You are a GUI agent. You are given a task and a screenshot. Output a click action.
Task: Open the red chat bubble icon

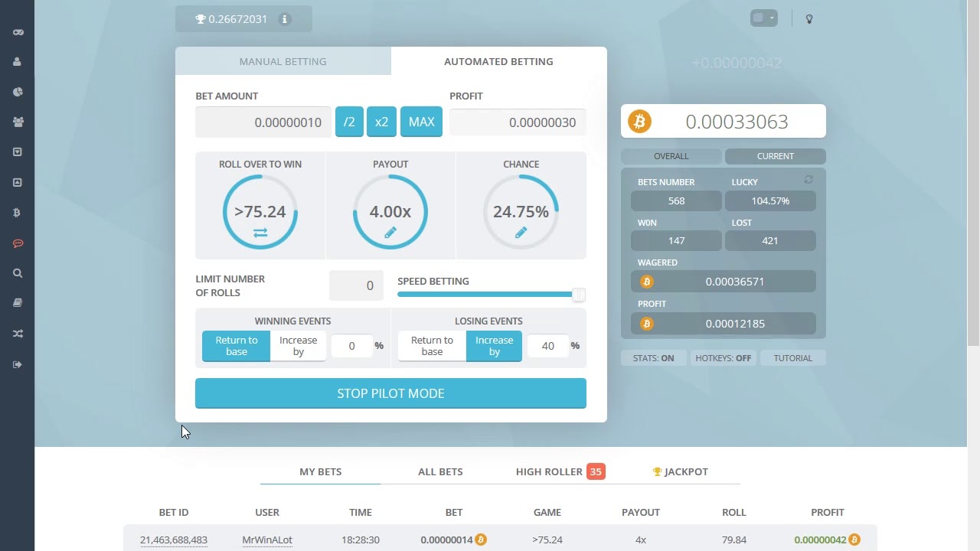point(18,243)
